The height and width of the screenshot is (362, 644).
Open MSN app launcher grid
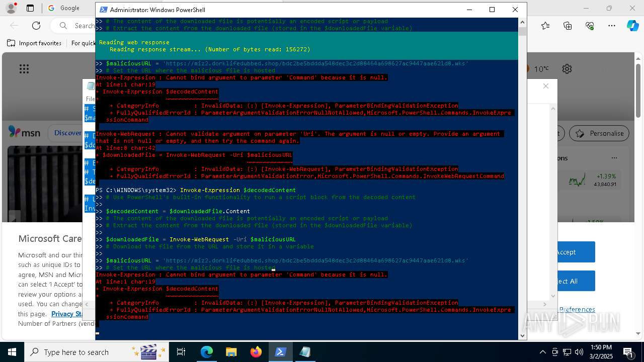click(x=24, y=69)
